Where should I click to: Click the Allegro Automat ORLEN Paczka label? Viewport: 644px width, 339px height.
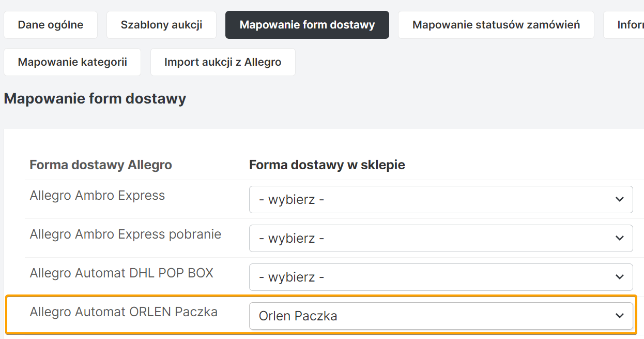tap(124, 312)
